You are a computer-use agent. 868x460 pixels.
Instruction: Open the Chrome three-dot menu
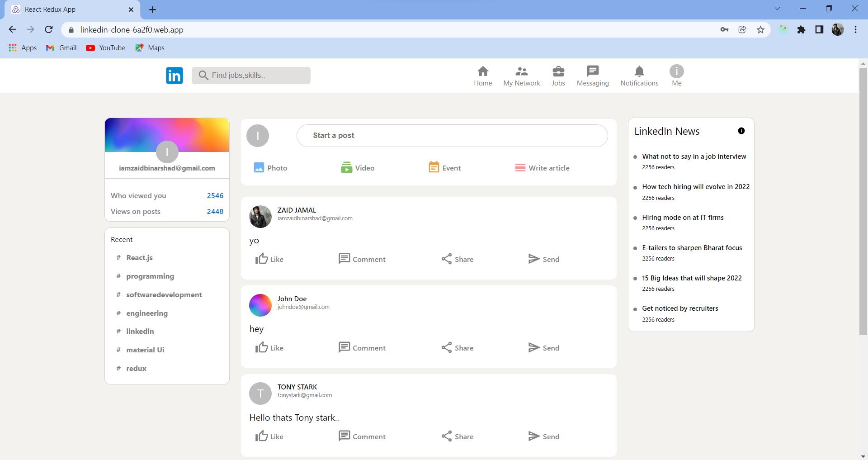coord(855,30)
